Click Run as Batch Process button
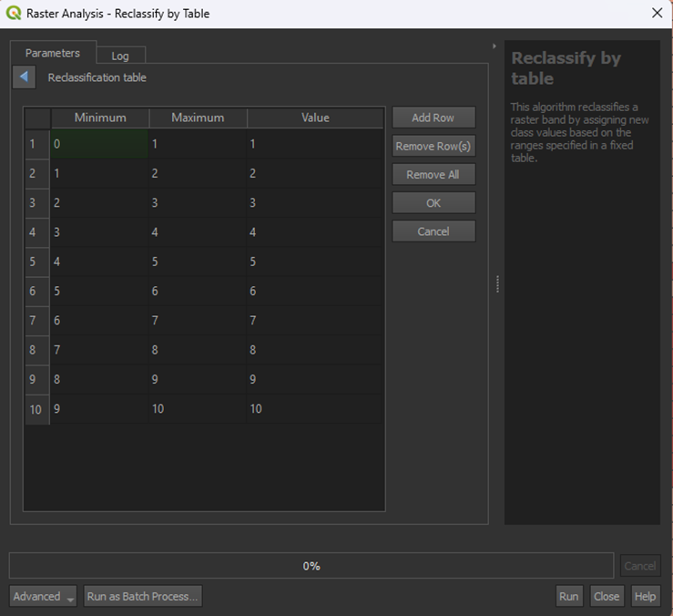 click(142, 596)
